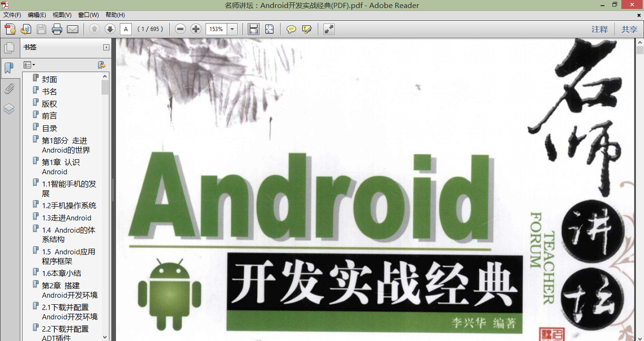This screenshot has width=644, height=341.
Task: Click the save file diskette icon
Action: 41,29
